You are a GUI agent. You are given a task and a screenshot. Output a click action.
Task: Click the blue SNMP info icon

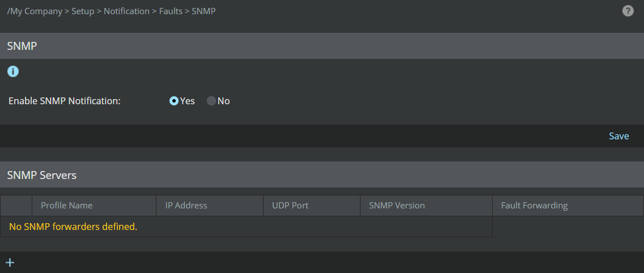(x=12, y=71)
